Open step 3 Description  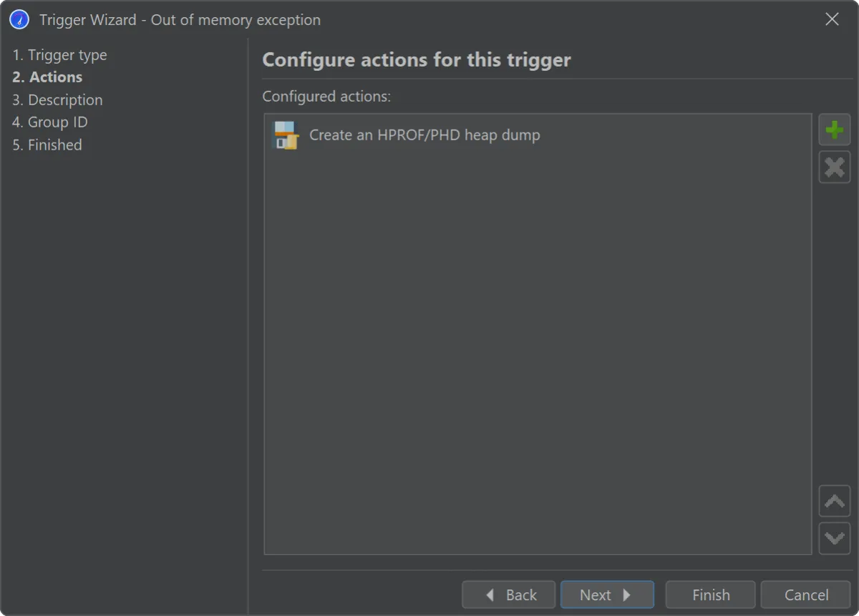pos(57,100)
